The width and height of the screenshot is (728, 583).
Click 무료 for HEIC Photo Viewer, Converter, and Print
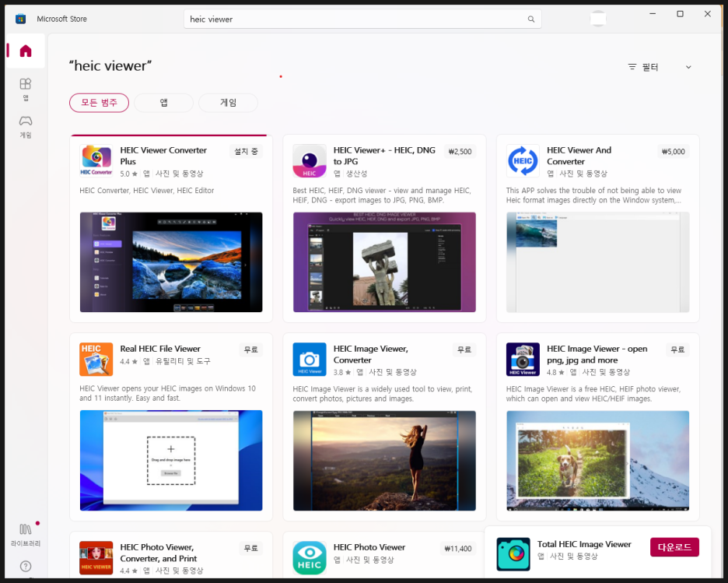[x=250, y=549]
